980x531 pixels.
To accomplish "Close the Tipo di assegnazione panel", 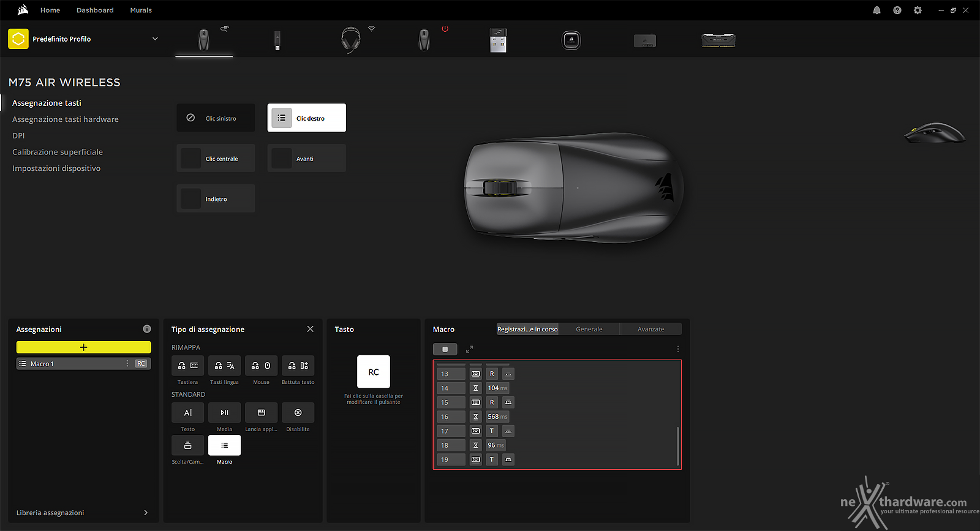I will [310, 329].
